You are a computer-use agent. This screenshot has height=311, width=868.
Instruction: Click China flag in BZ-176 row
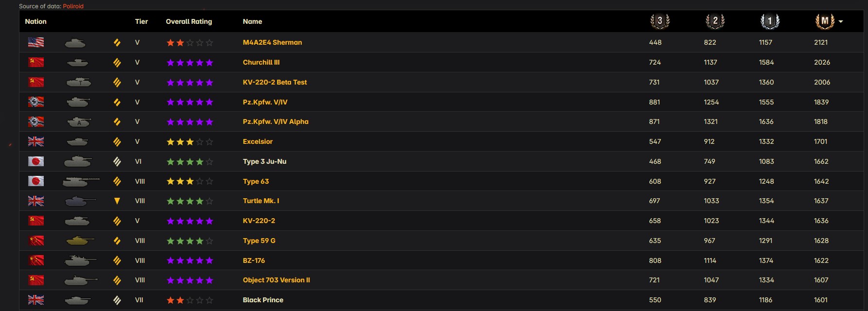tap(36, 260)
